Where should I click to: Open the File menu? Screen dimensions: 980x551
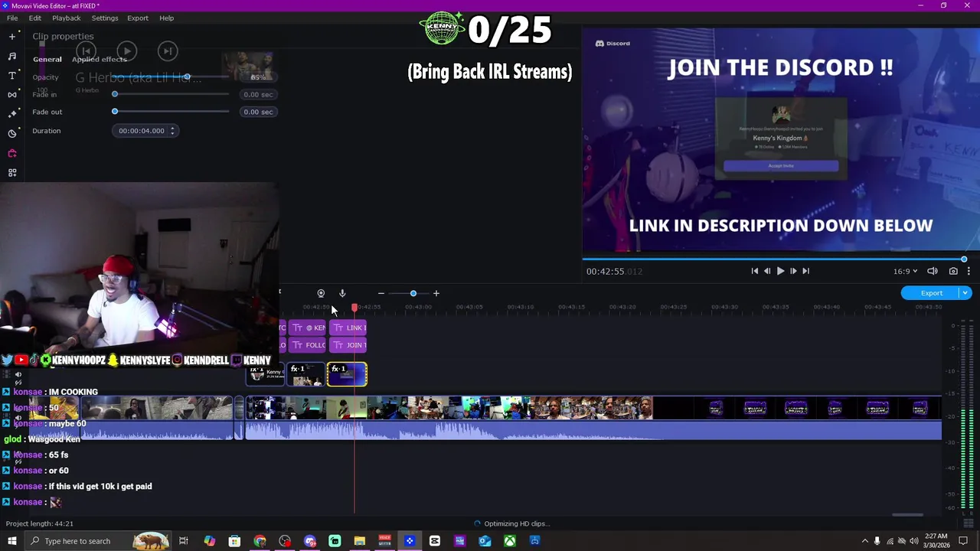coord(12,18)
